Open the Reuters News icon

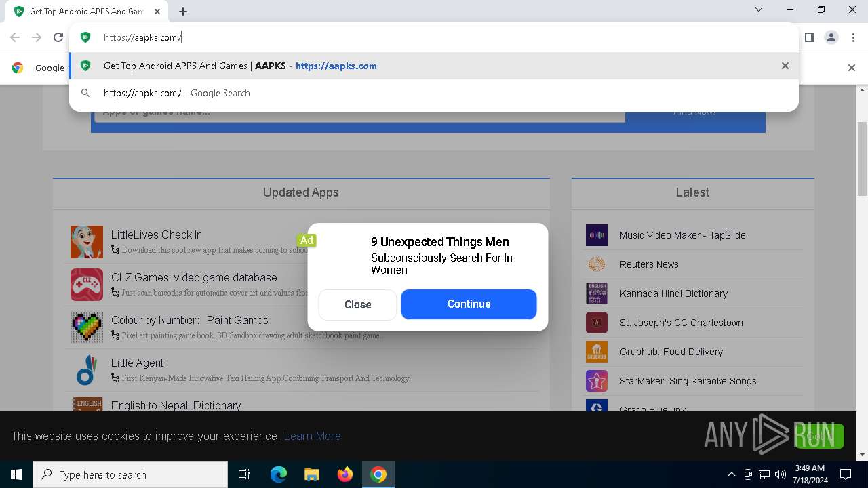(597, 264)
